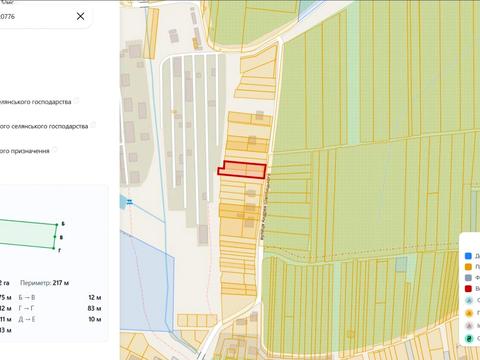Click the green round legend icon
Screen dimensions: 480x360
click(x=469, y=339)
